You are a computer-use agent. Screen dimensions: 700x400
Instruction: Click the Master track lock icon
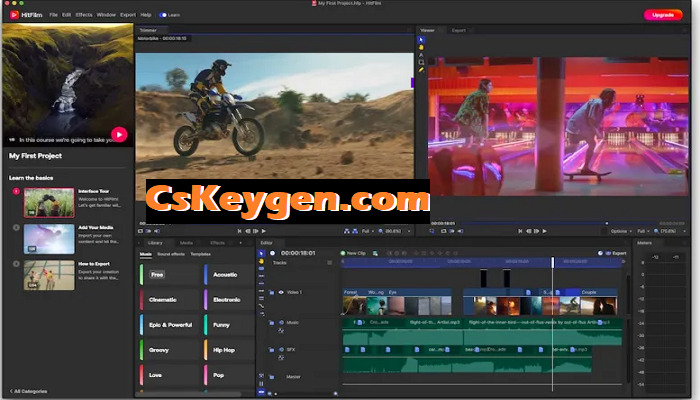click(271, 377)
